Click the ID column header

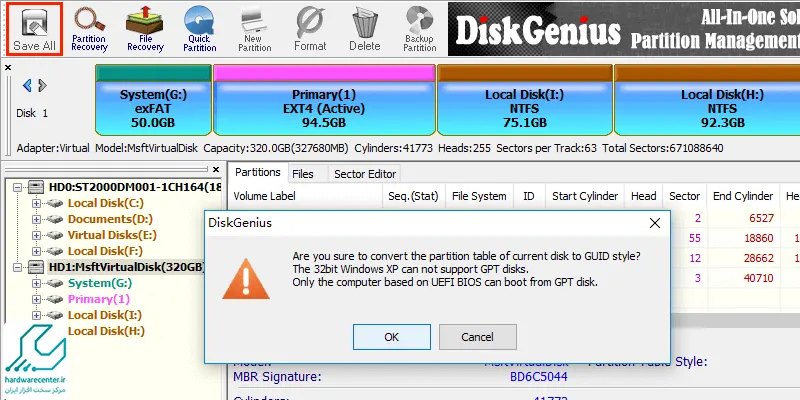529,196
